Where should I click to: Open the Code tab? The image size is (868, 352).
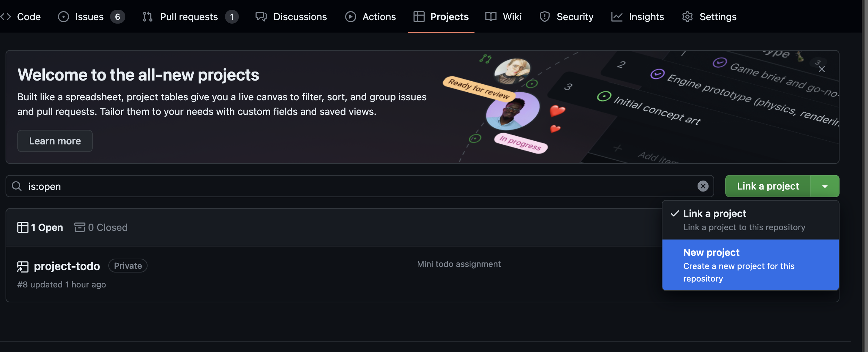coord(20,17)
